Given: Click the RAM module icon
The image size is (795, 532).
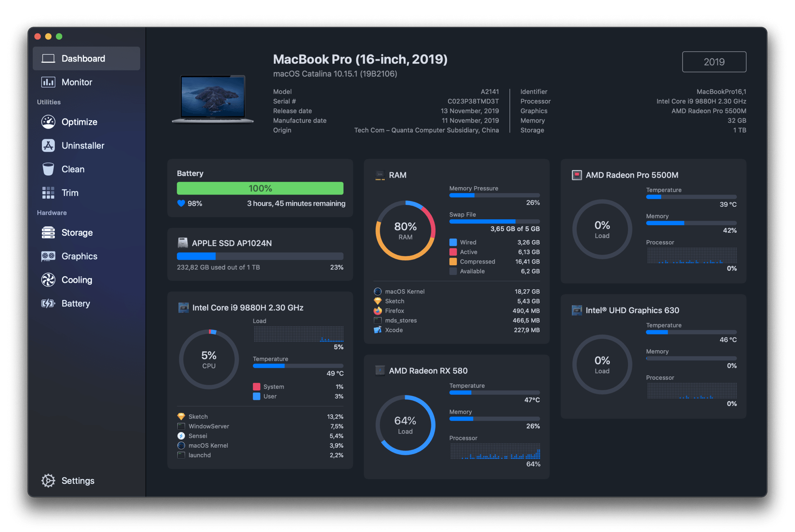Looking at the screenshot, I should coord(380,175).
